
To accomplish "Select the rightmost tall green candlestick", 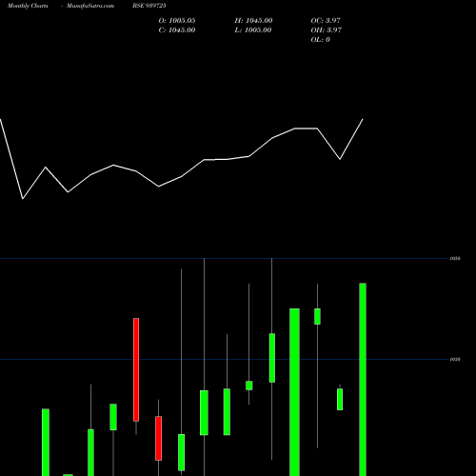I will [x=363, y=380].
